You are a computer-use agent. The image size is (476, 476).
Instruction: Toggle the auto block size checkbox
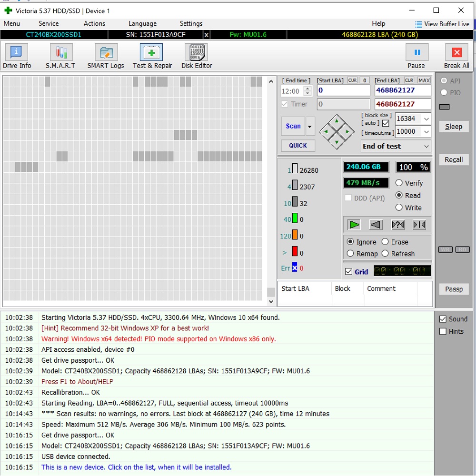click(x=386, y=123)
